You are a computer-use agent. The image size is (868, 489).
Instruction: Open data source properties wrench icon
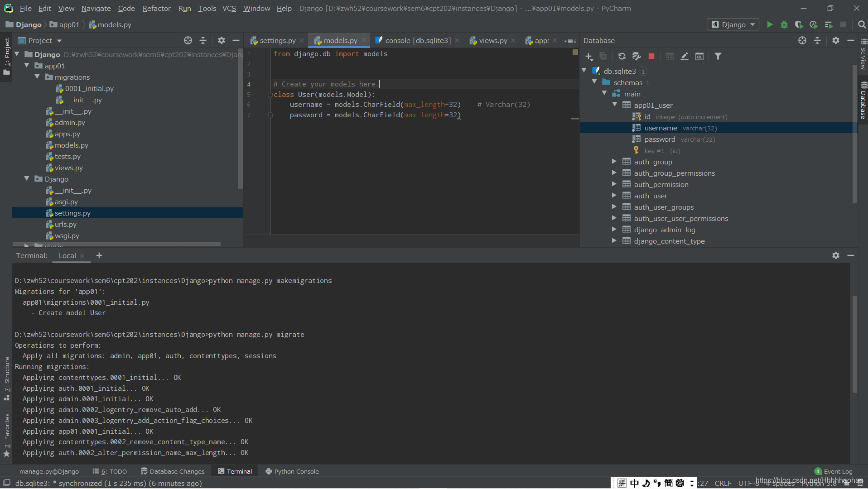point(637,57)
